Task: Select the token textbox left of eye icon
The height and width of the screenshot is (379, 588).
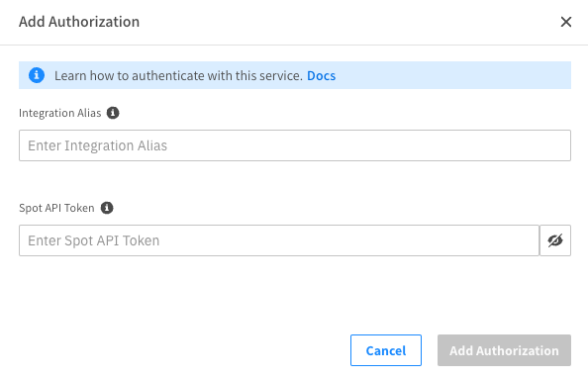Action: point(279,240)
